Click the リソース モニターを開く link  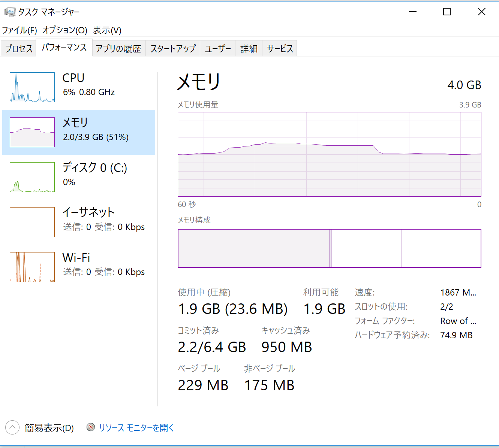tap(136, 428)
